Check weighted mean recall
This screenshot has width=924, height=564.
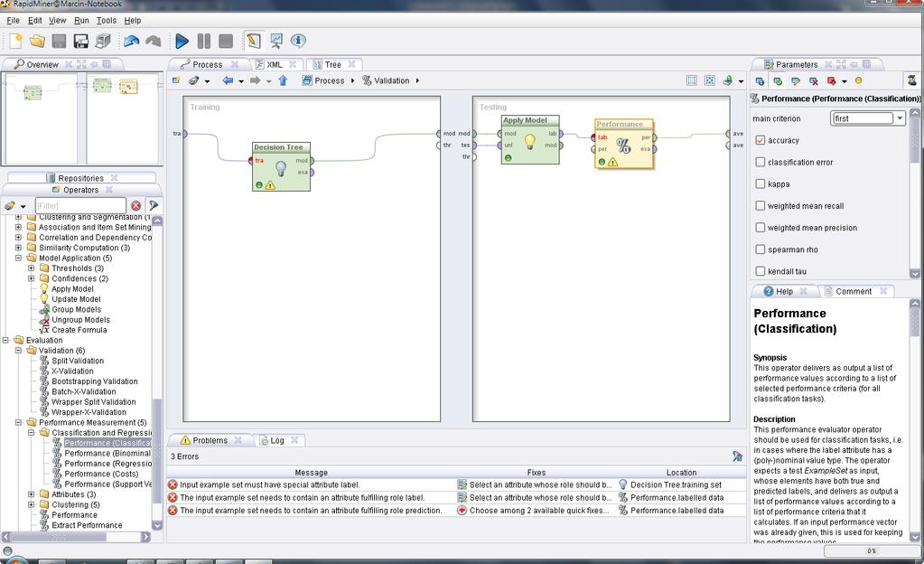pos(761,206)
